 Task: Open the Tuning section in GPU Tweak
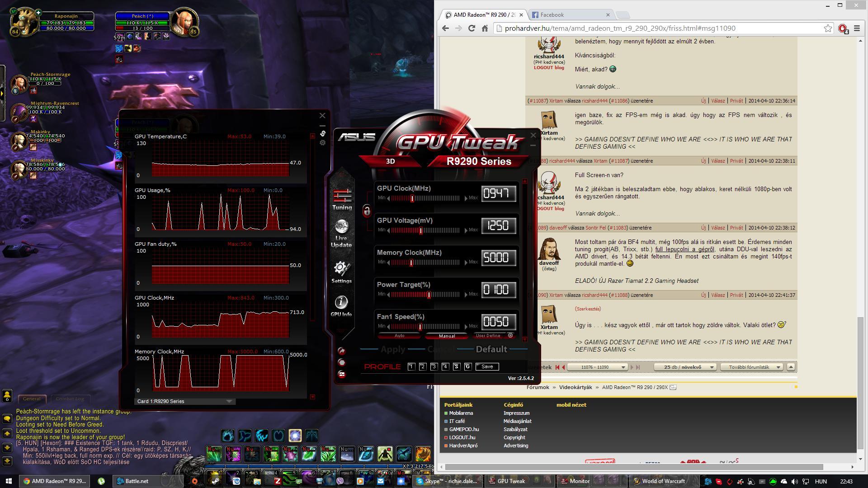342,199
